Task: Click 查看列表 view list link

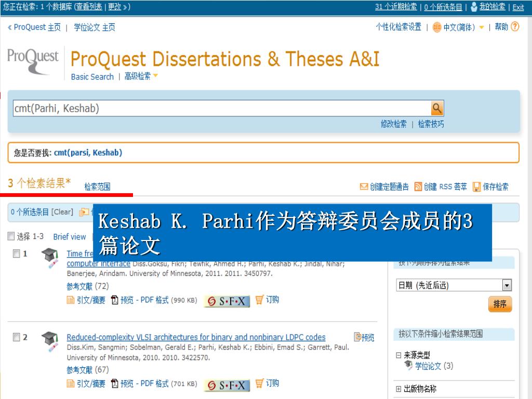Action: [x=88, y=7]
